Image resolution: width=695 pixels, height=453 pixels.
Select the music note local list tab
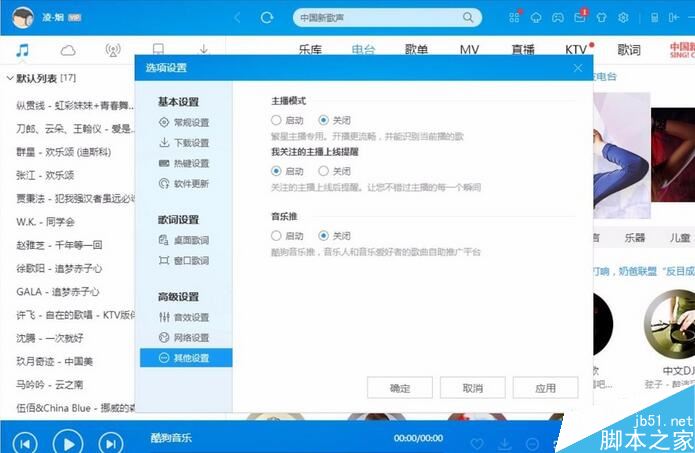22,50
